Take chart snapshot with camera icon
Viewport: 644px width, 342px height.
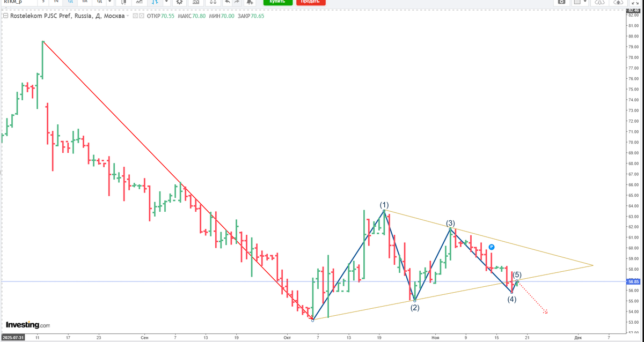tap(561, 2)
